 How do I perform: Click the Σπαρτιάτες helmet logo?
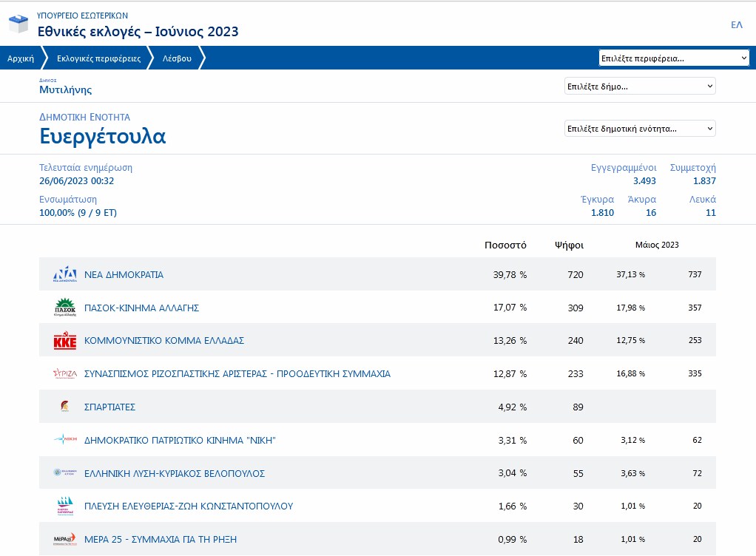tap(65, 407)
